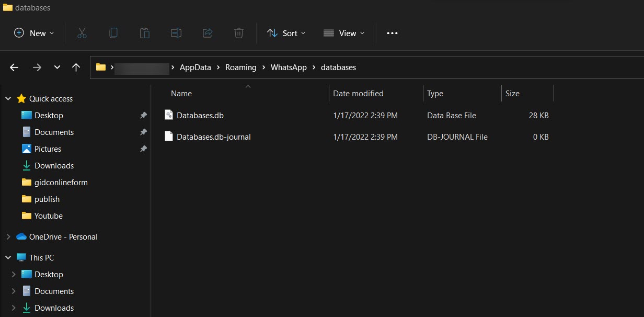Click the Delete trash can icon

coord(239,33)
